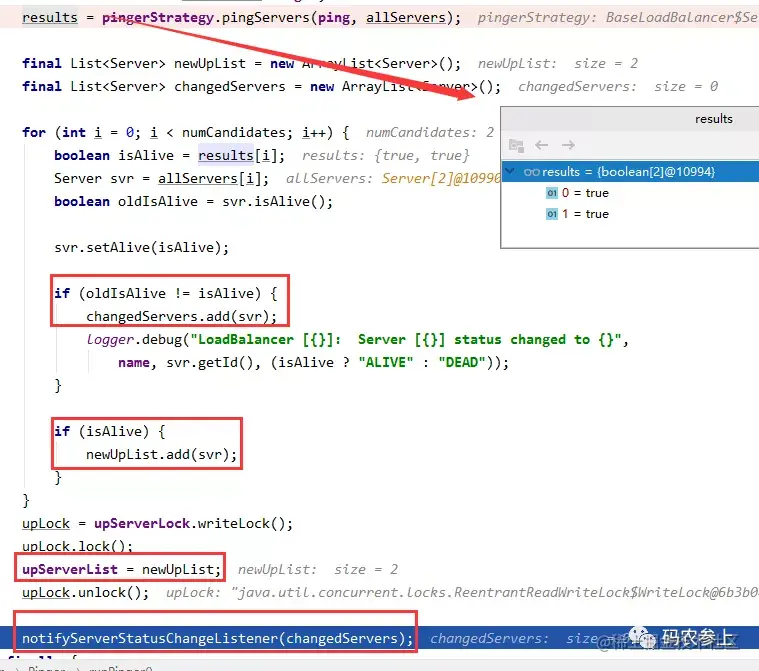Click highlighted 'results[i]' in isAlive assignment
The image size is (759, 671).
coord(237,155)
